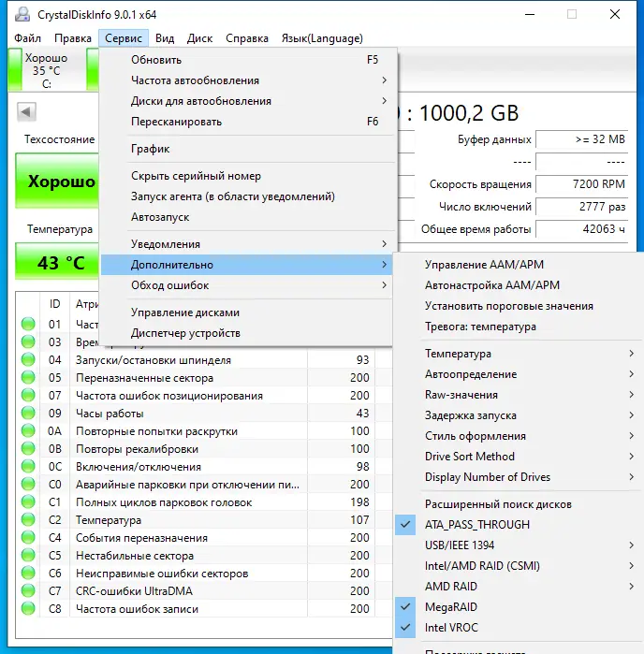This screenshot has width=644, height=654.
Task: Expand the Raw-значения submenu
Action: point(518,395)
